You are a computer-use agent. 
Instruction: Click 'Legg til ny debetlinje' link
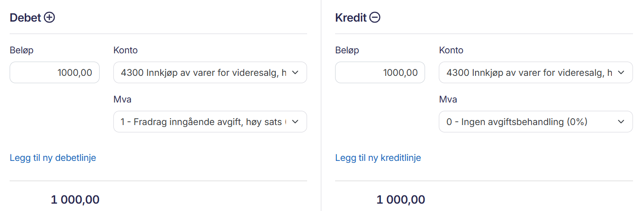[53, 158]
